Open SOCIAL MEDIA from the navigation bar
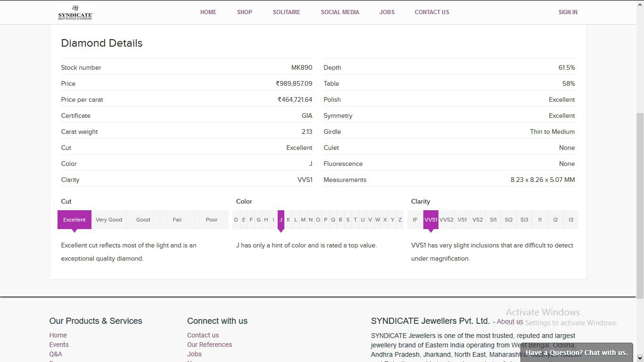Viewport: 644px width, 362px height. click(x=340, y=12)
